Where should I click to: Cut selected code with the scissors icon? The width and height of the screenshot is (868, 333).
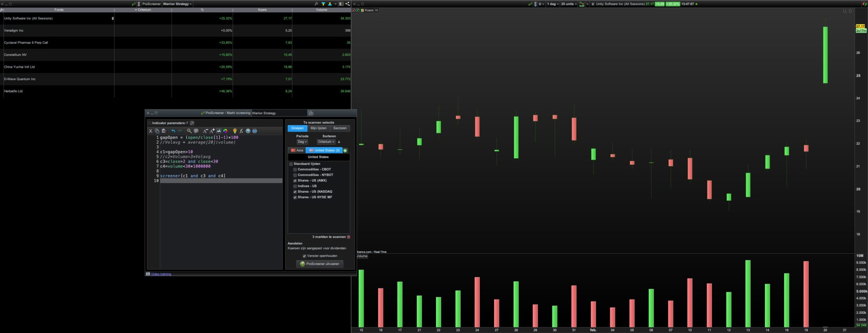(150, 131)
